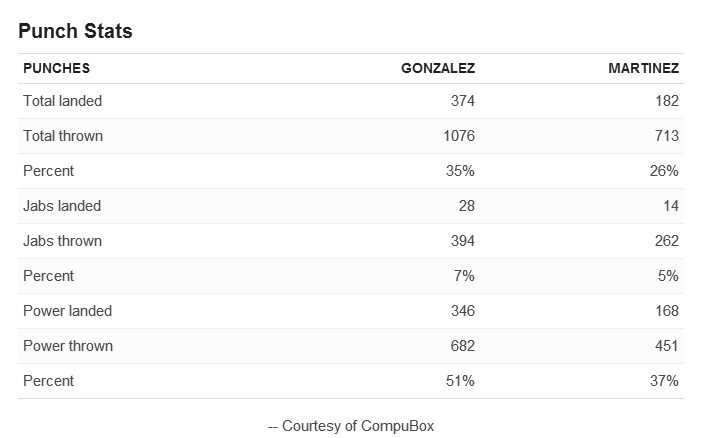
Task: Select the Power landed row label
Action: [68, 311]
